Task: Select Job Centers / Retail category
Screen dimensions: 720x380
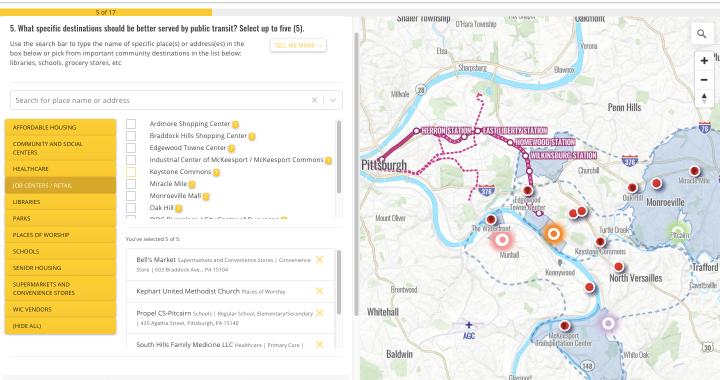Action: 60,185
